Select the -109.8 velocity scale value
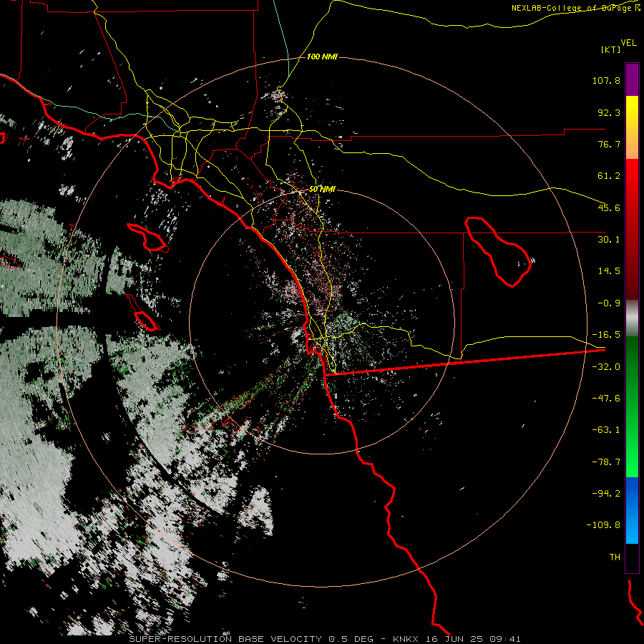The height and width of the screenshot is (644, 644). coord(603,525)
